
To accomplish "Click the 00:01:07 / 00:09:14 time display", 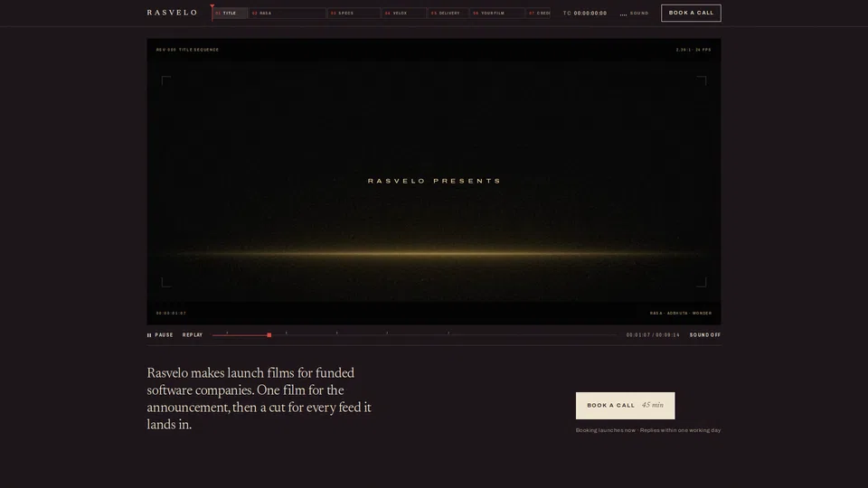I will [653, 334].
